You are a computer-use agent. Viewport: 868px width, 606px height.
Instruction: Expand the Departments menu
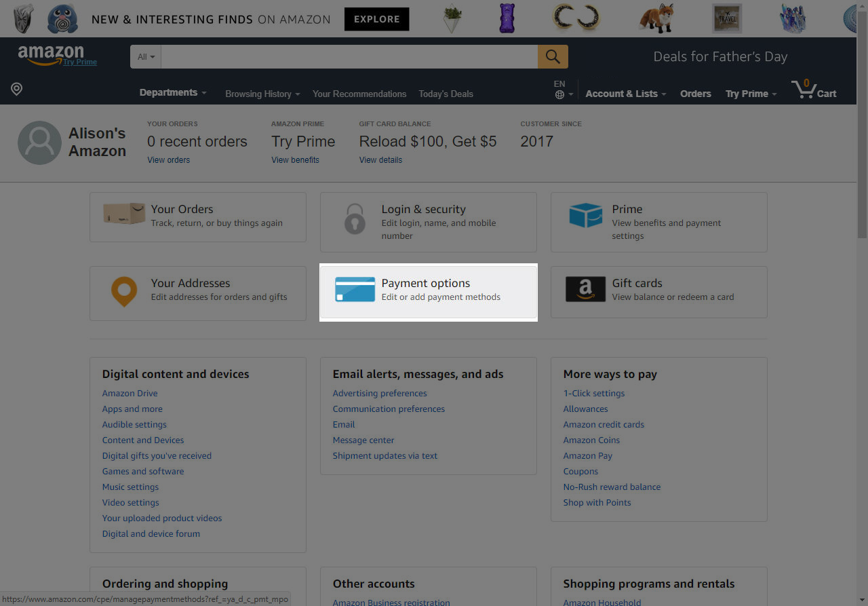[x=173, y=93]
